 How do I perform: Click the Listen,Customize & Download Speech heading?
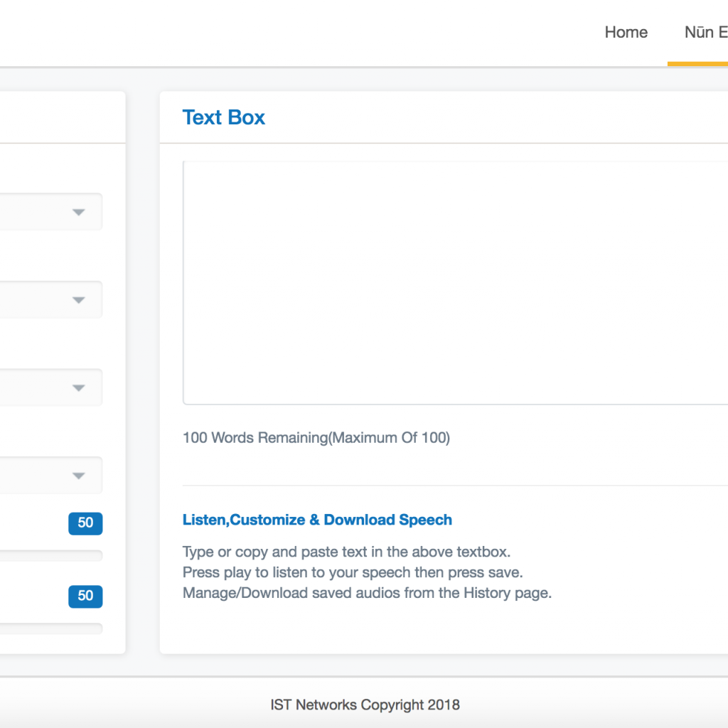click(x=317, y=520)
